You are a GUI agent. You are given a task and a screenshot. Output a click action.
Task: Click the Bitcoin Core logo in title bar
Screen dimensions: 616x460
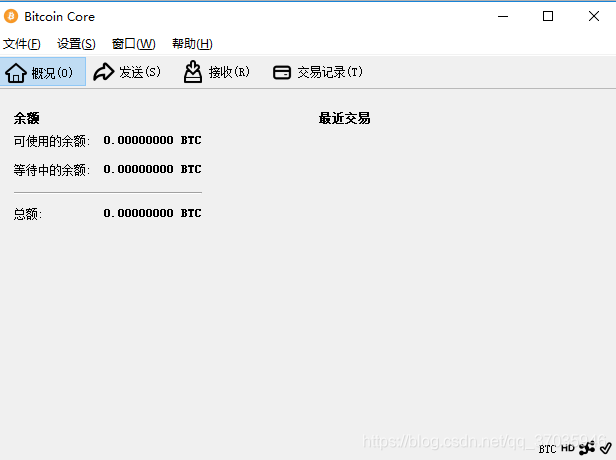coord(11,16)
